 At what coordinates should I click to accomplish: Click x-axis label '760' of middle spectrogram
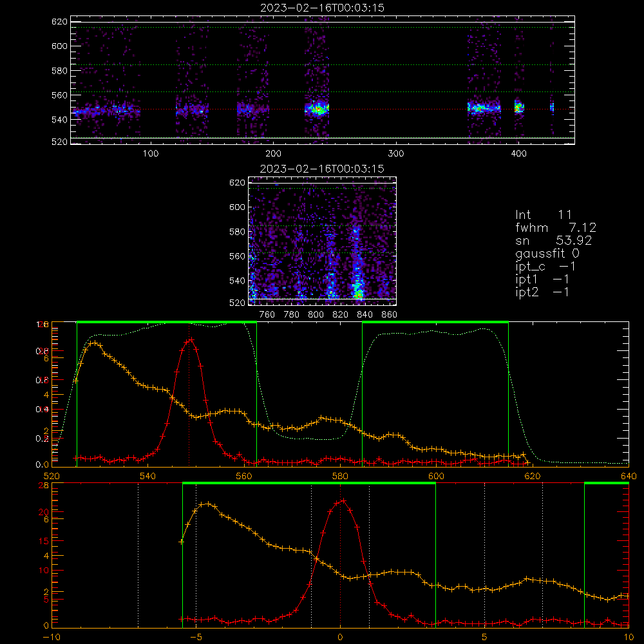[267, 315]
